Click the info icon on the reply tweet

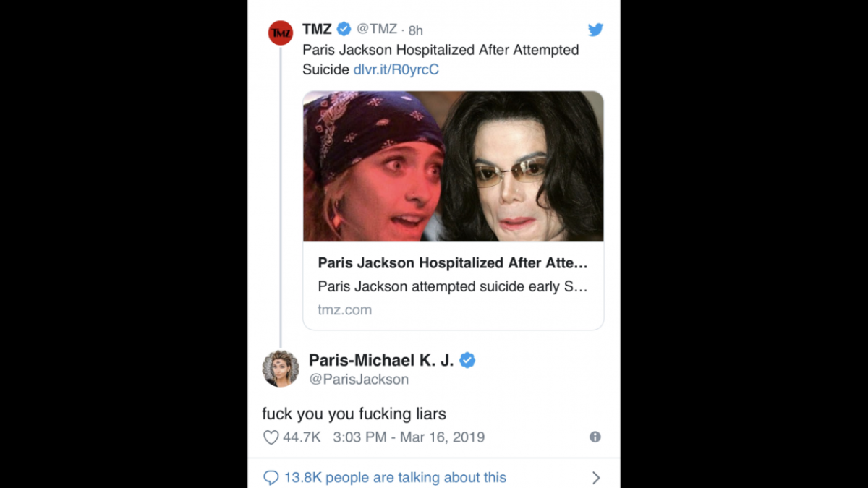tap(595, 437)
